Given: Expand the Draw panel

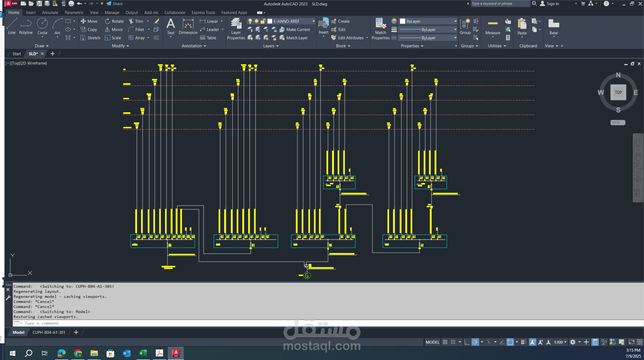Looking at the screenshot, I should pos(42,46).
